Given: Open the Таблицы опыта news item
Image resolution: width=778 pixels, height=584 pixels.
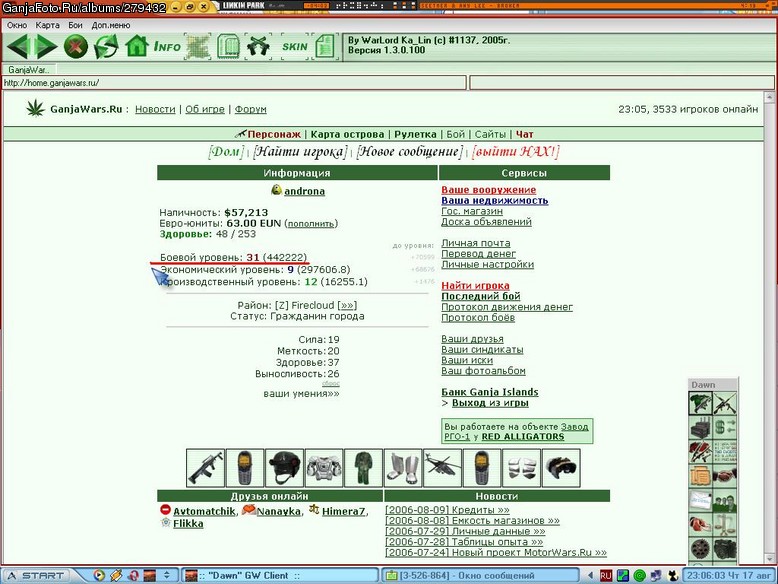Looking at the screenshot, I should (464, 542).
